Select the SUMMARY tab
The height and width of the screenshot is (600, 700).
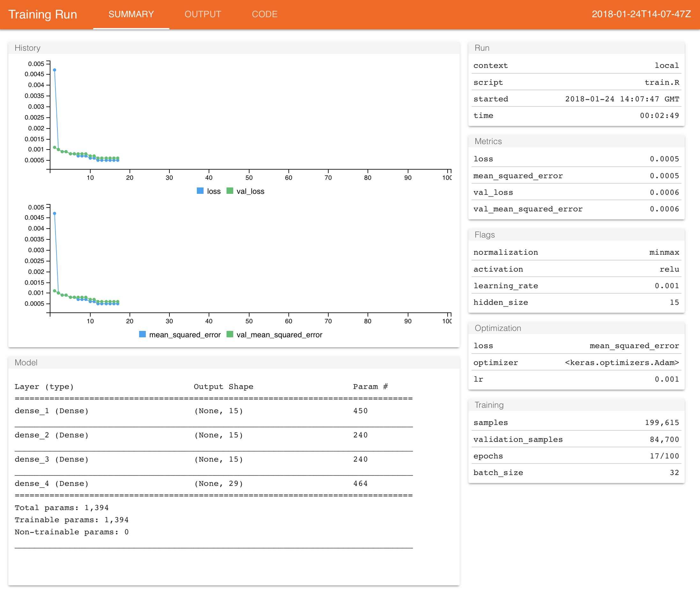pyautogui.click(x=131, y=14)
